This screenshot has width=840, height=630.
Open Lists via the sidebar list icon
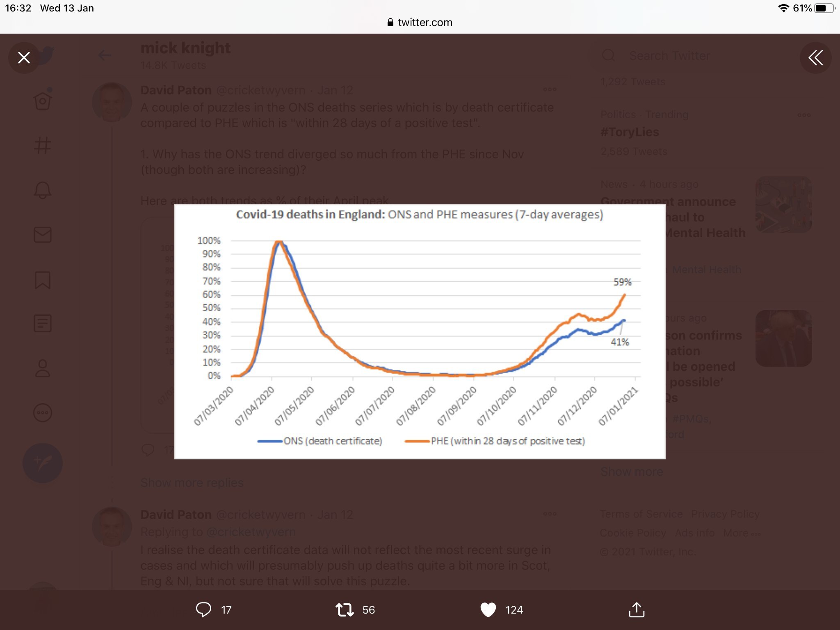[43, 324]
